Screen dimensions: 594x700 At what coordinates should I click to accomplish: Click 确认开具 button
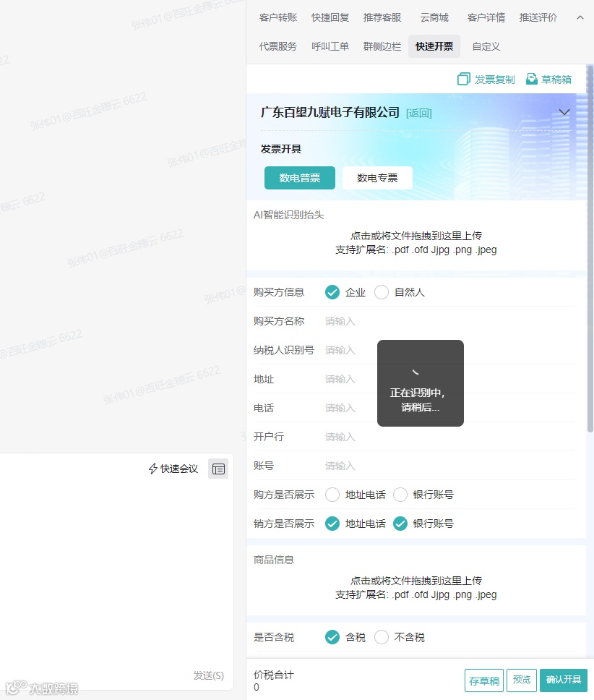pyautogui.click(x=563, y=680)
